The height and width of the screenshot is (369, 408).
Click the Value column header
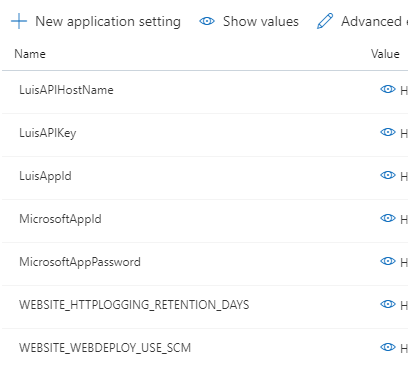(385, 54)
